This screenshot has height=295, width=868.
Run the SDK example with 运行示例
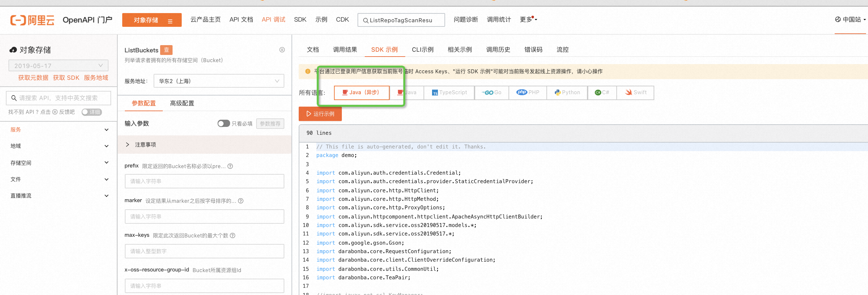click(x=320, y=114)
